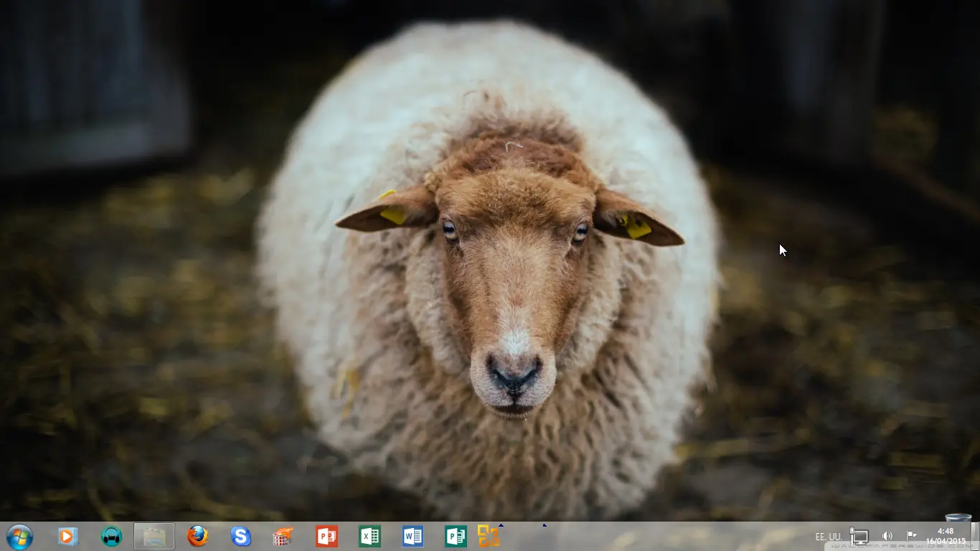Open Windows Explorer folder in taskbar
This screenshot has width=980, height=551.
coord(154,536)
